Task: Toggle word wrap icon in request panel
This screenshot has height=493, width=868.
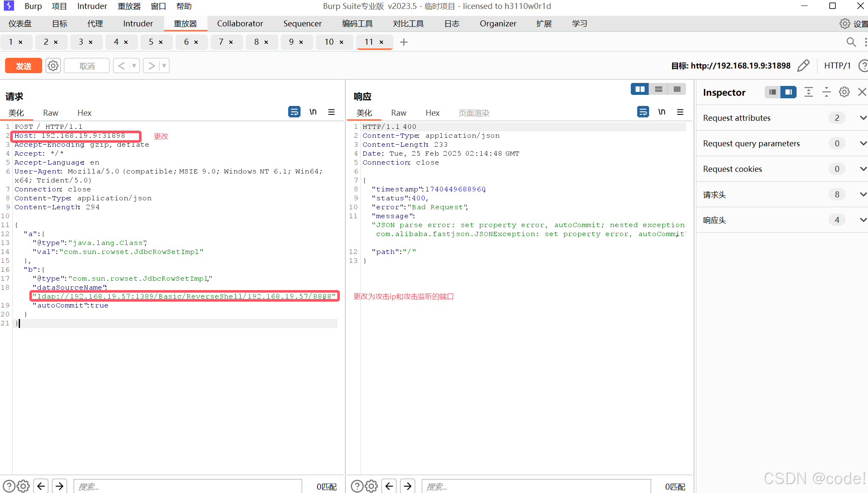Action: click(x=294, y=112)
